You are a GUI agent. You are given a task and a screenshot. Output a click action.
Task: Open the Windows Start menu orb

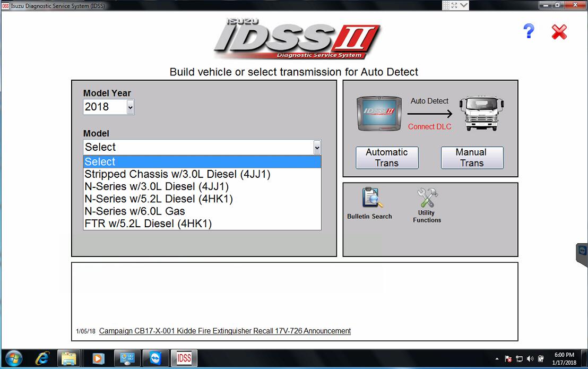coord(13,359)
